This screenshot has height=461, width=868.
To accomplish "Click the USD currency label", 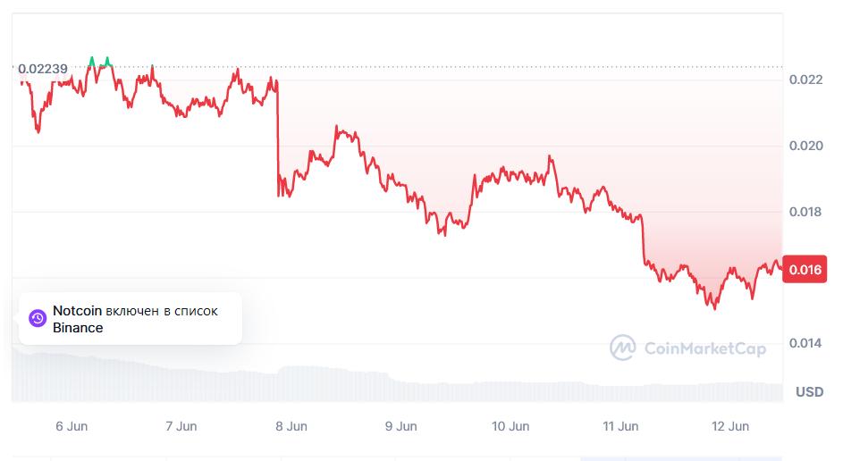I will coord(809,392).
